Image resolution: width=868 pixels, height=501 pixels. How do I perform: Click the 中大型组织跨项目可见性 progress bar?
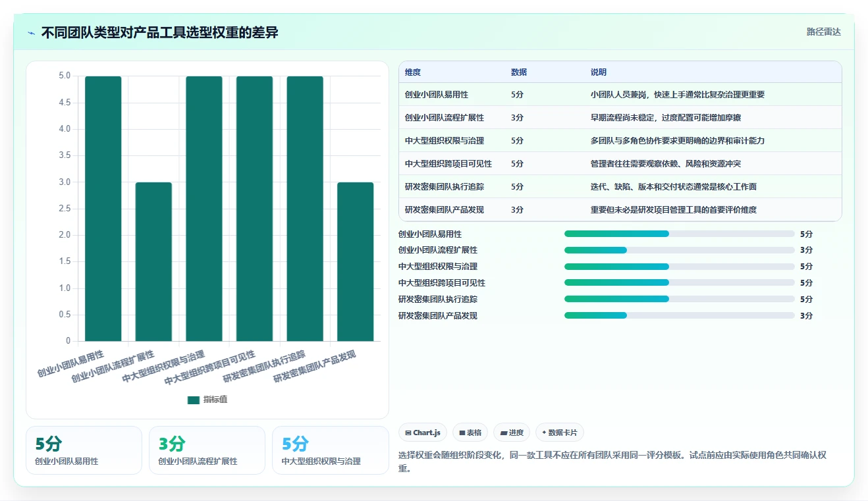coord(680,283)
